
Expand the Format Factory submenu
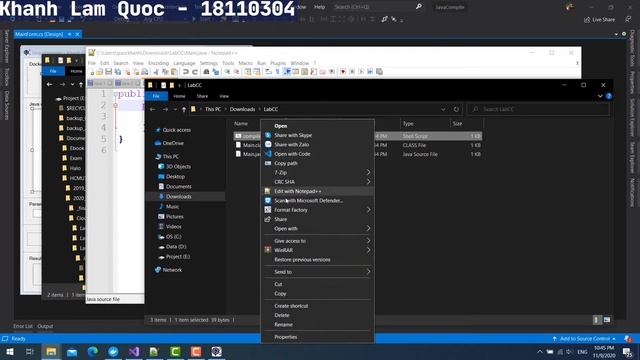[x=368, y=210]
